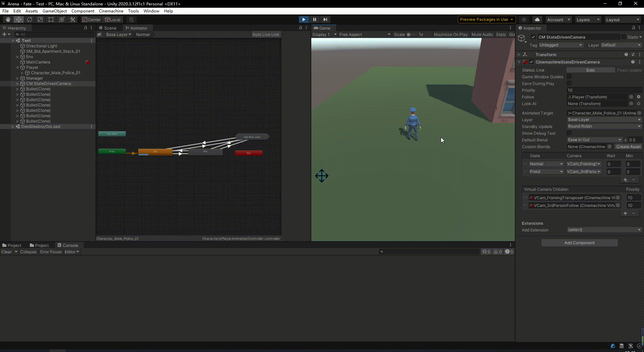Image resolution: width=644 pixels, height=352 pixels.
Task: Open Transform component help icon
Action: pos(626,54)
